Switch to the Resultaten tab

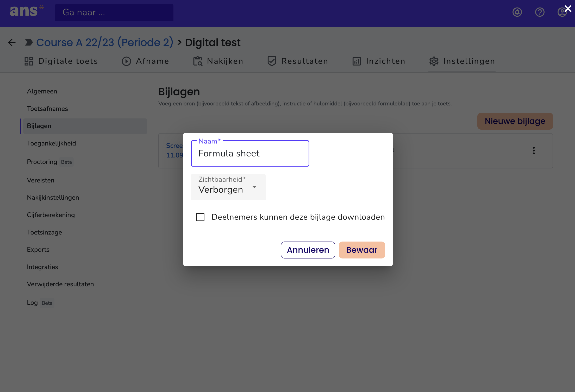[298, 61]
